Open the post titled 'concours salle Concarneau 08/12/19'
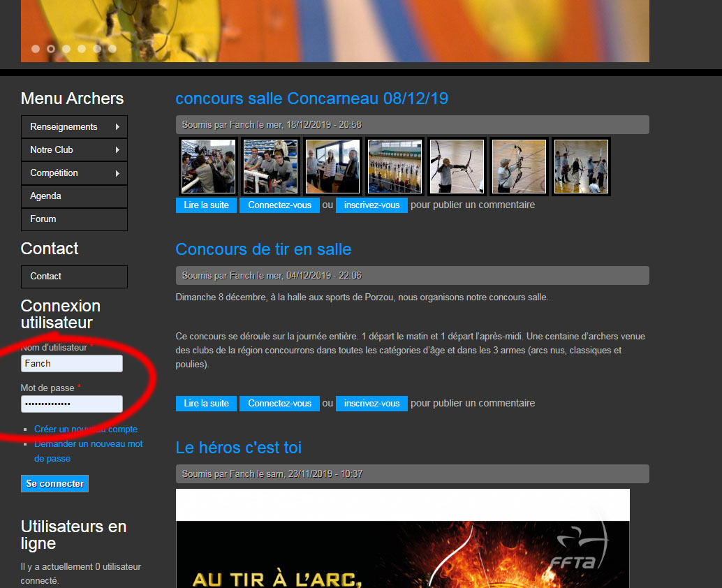The image size is (722, 588). (311, 98)
